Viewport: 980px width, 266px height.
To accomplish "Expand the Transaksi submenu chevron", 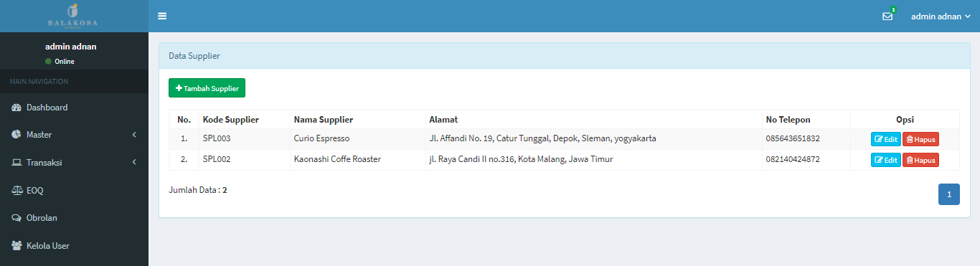I will pos(134,163).
